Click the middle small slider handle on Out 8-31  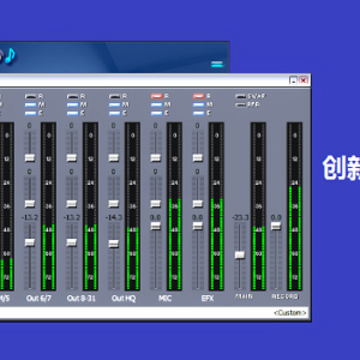(72, 204)
